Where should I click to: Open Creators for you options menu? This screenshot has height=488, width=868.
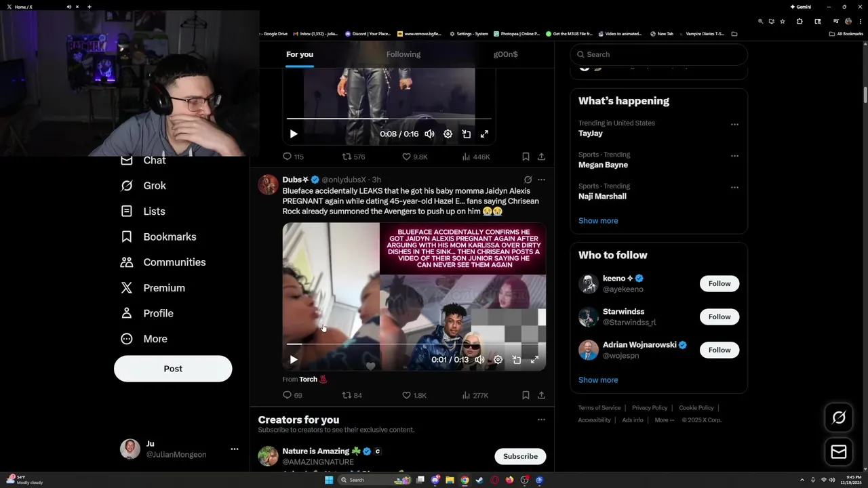pyautogui.click(x=541, y=420)
